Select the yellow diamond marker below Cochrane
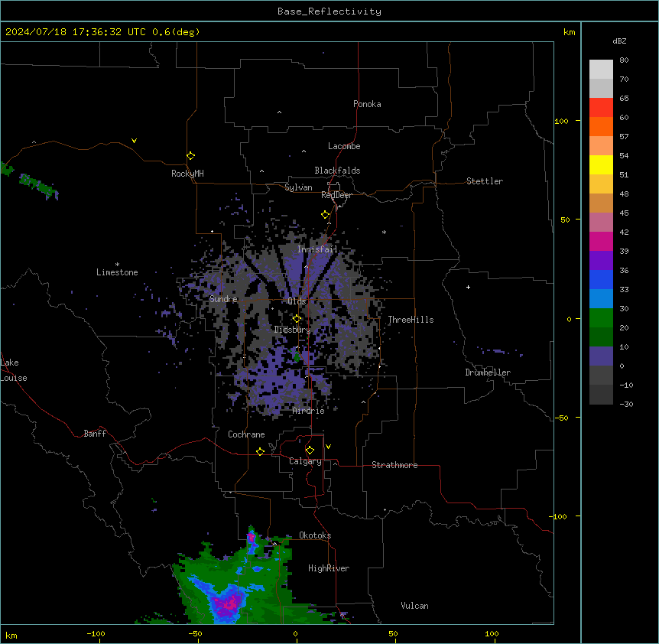 point(260,451)
